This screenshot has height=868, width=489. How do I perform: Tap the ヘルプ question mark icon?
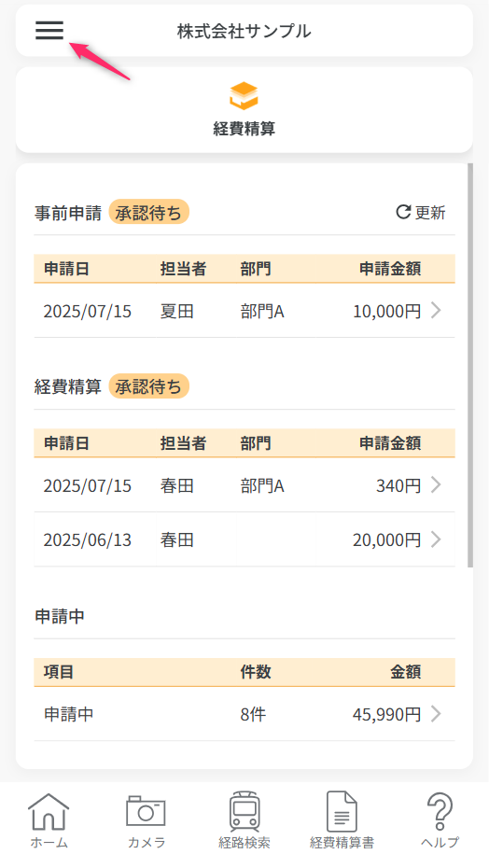coord(440,812)
